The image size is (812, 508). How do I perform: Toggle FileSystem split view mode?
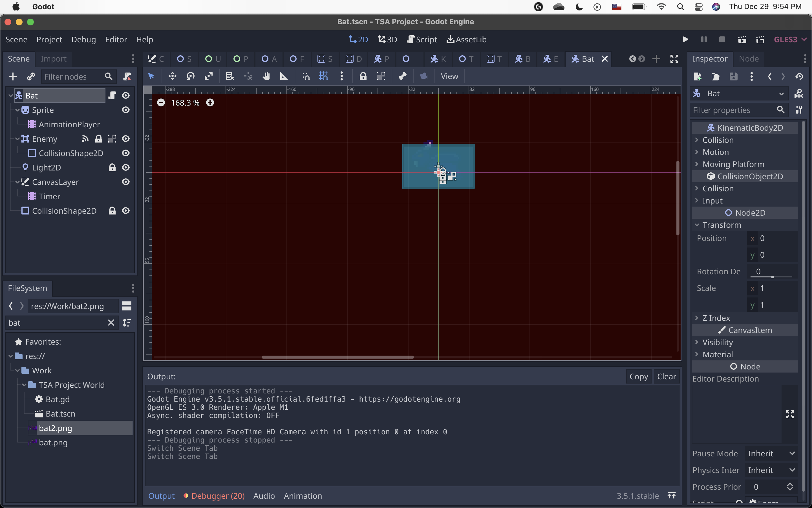click(127, 306)
